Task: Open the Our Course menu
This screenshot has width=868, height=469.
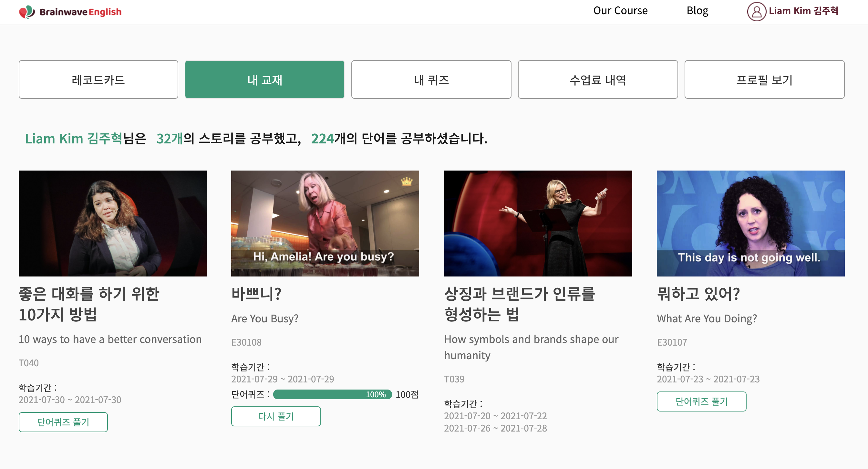Action: point(620,11)
